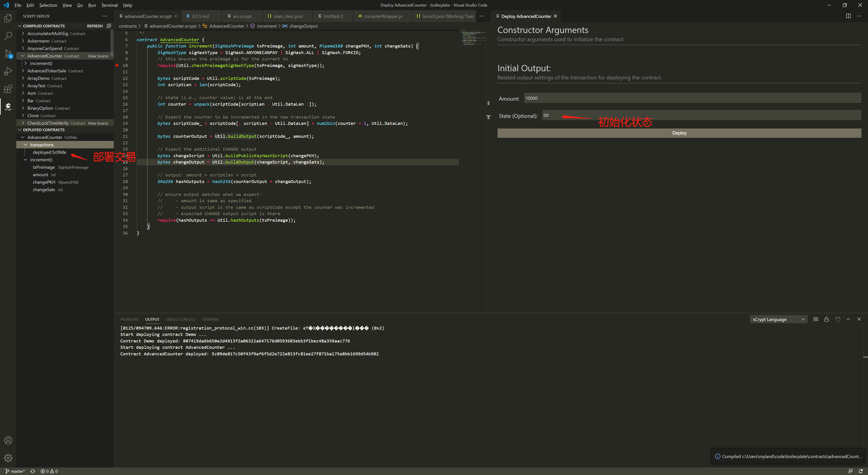The height and width of the screenshot is (475, 868).
Task: Clear the output panel icon
Action: coord(815,319)
